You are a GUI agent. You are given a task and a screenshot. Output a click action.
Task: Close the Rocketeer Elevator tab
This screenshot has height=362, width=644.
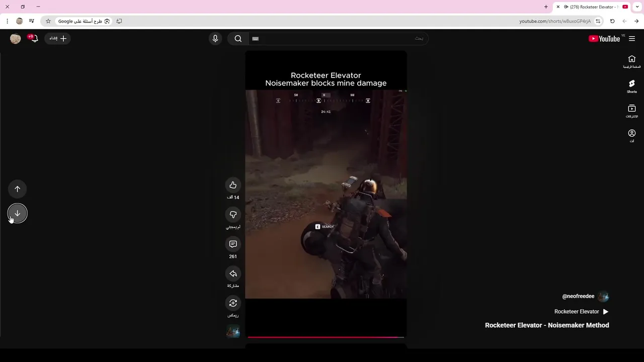(558, 7)
